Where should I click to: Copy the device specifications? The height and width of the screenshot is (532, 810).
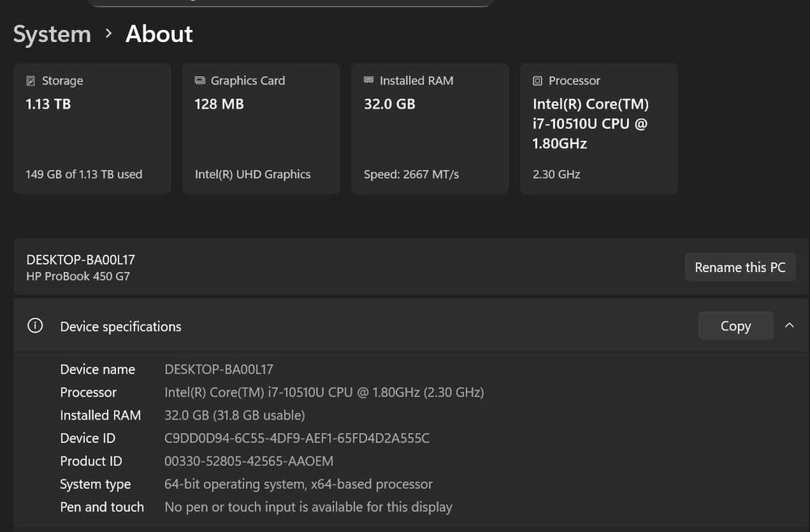pos(735,326)
